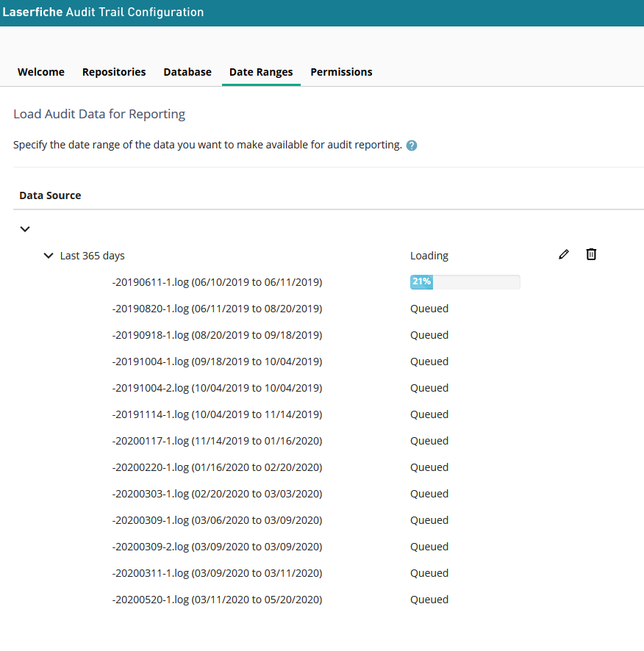644x651 pixels.
Task: Switch to the Welcome tab
Action: pos(40,72)
